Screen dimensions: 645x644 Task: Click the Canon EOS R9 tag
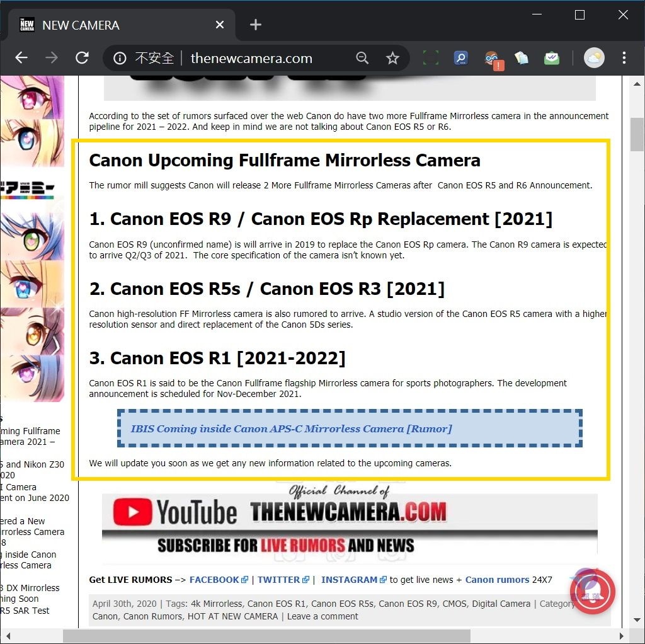tap(408, 604)
